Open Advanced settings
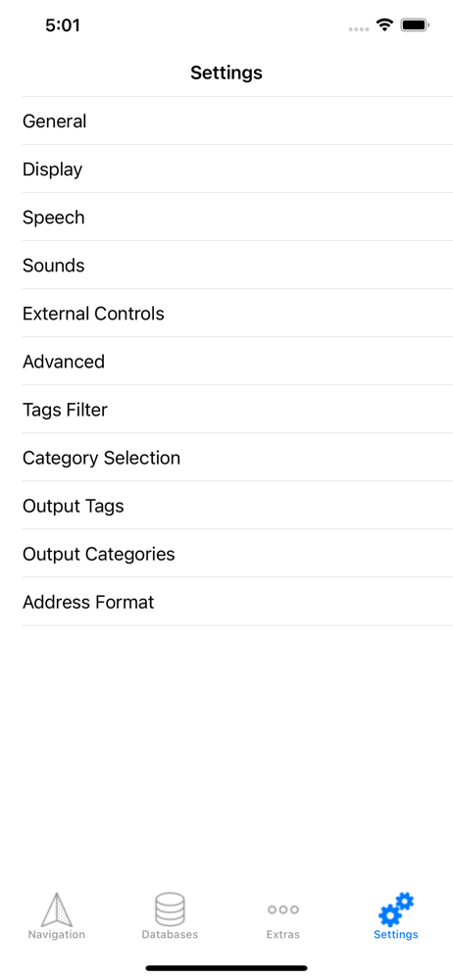This screenshot has width=453, height=980. (x=237, y=362)
